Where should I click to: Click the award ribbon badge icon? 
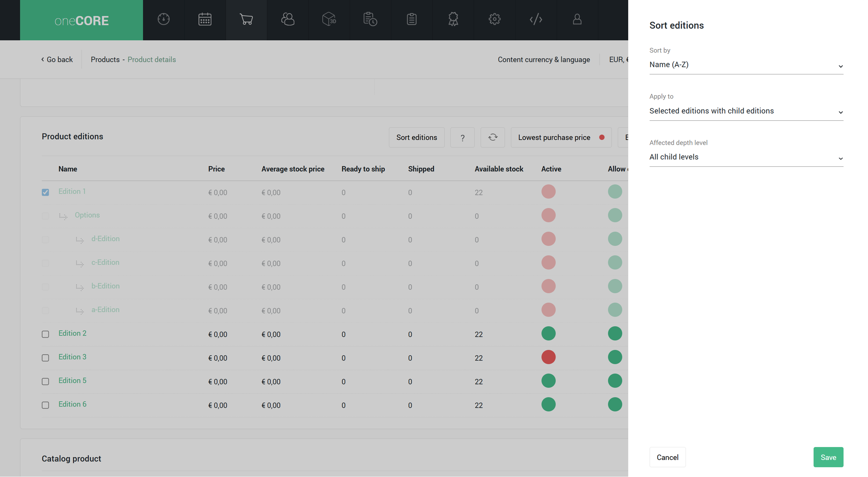coord(453,19)
